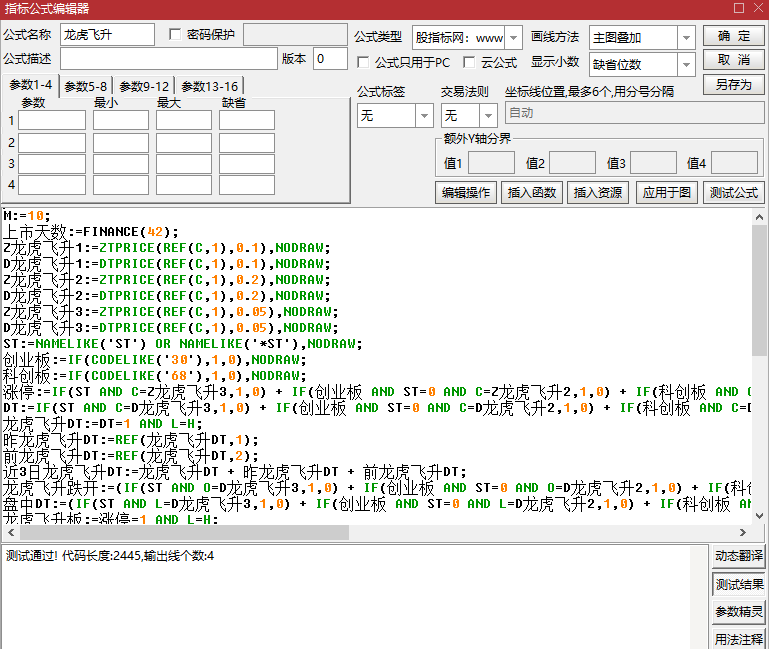Click the 应用于图 button
The height and width of the screenshot is (649, 769).
[666, 192]
